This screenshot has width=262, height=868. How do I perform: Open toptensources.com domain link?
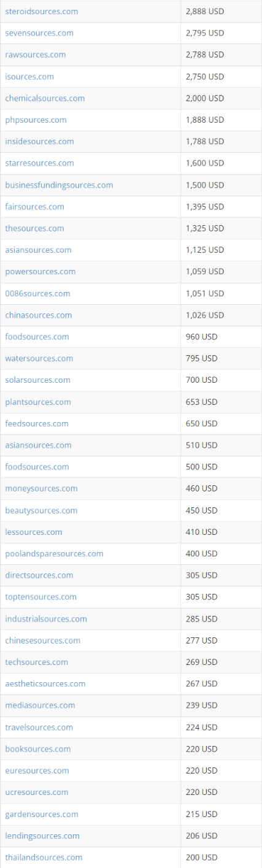coord(41,597)
